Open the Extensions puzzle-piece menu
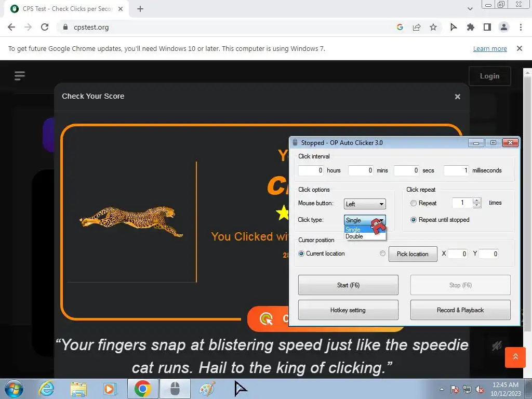 470,27
